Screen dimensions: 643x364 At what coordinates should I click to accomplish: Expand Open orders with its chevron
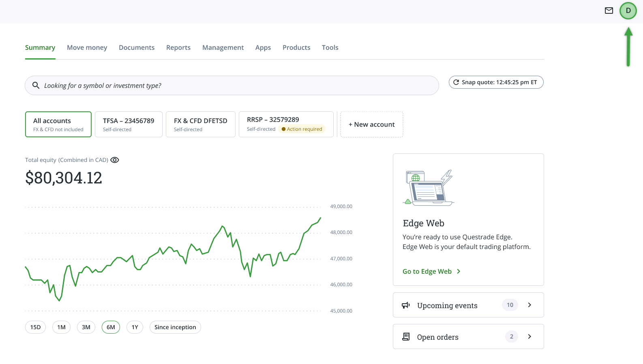point(529,336)
